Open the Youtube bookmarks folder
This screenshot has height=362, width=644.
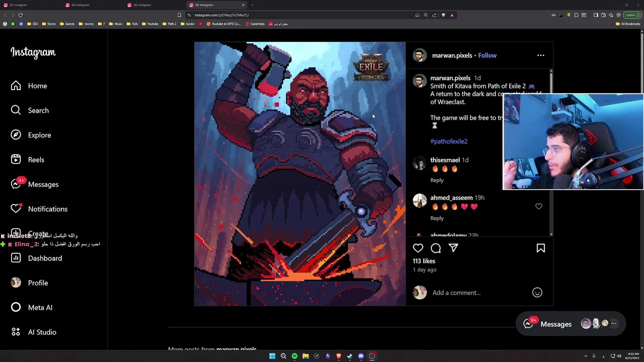click(x=150, y=24)
